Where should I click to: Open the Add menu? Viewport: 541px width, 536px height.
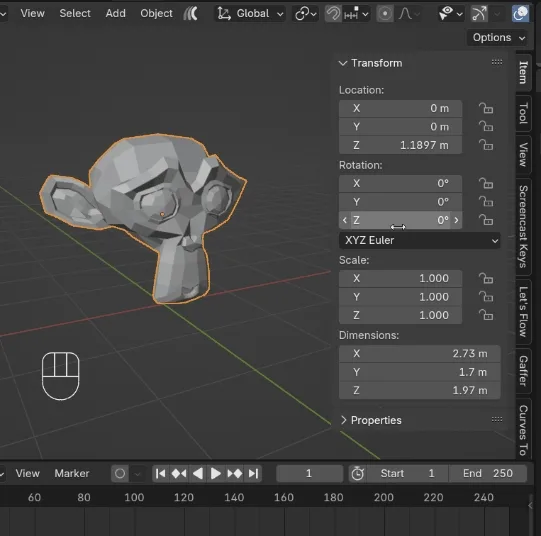tap(116, 13)
